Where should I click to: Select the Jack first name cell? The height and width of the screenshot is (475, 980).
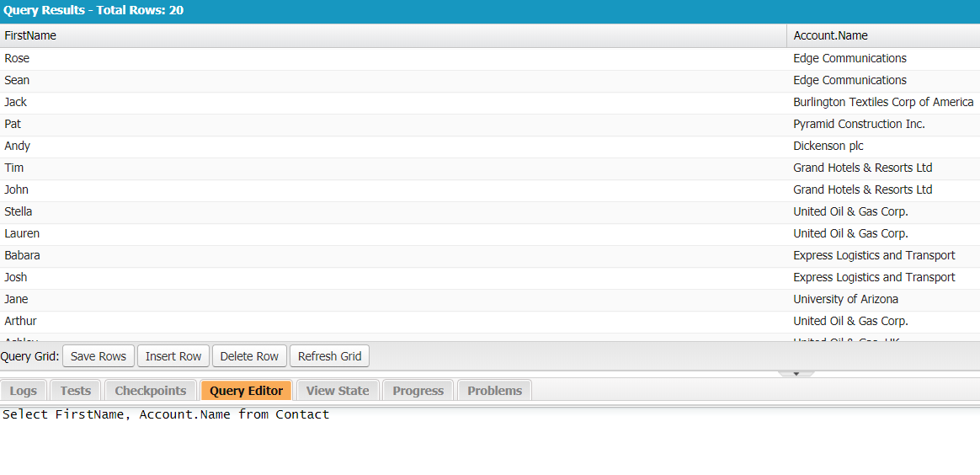[394, 103]
